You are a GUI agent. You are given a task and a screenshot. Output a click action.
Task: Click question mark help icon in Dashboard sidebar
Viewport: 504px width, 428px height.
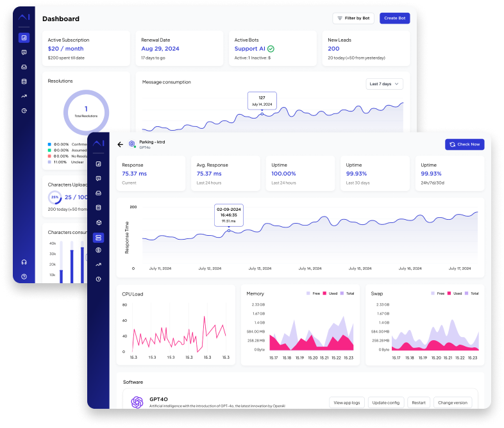click(x=24, y=276)
